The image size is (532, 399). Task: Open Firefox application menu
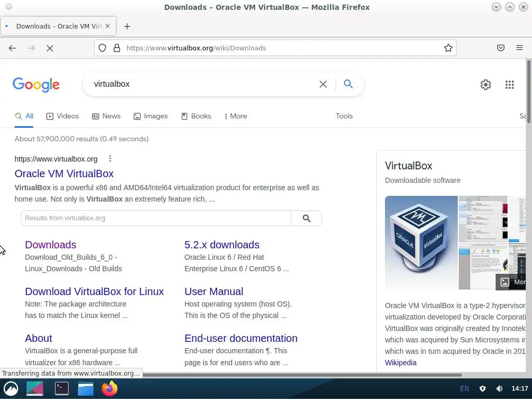coord(520,48)
